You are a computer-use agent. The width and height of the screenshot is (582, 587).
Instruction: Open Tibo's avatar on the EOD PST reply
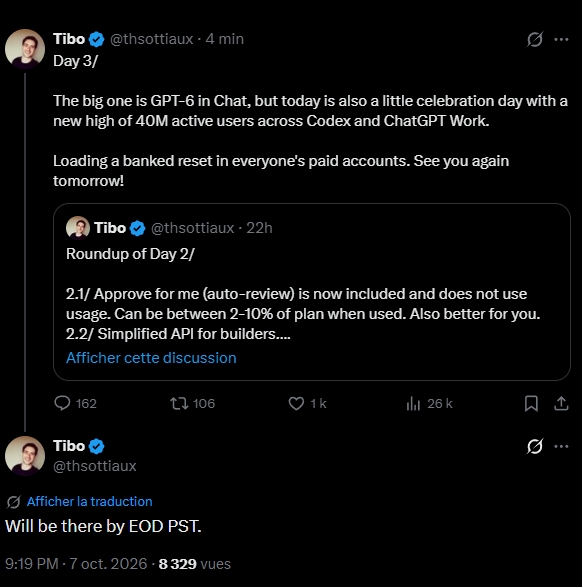pyautogui.click(x=25, y=456)
